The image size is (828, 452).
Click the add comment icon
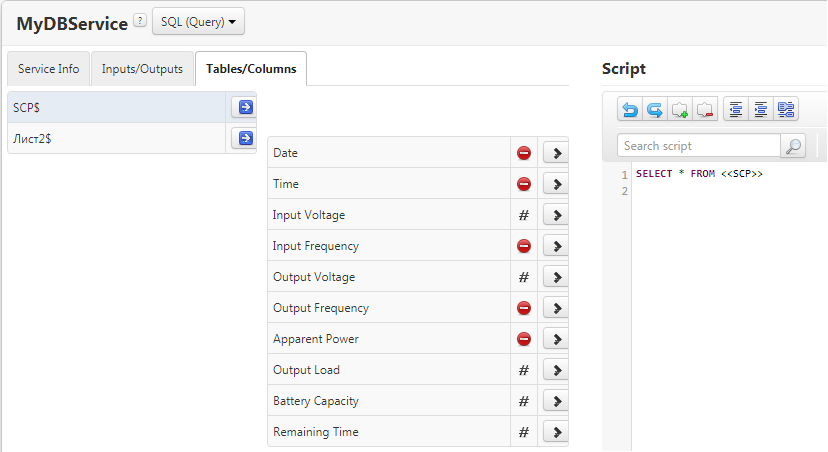tap(680, 109)
